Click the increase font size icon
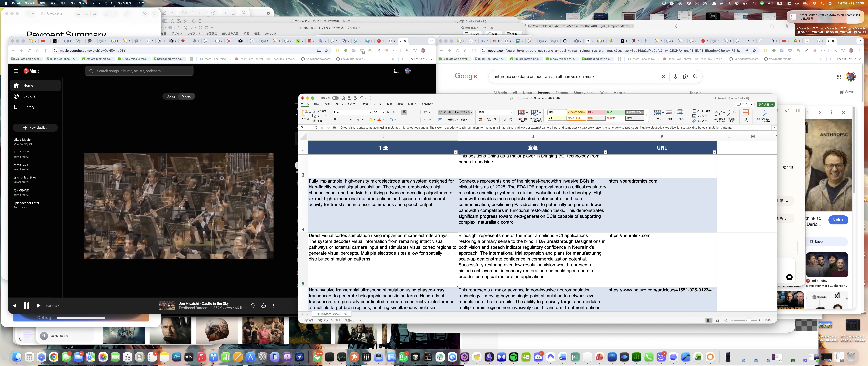This screenshot has width=868, height=366. tap(388, 112)
